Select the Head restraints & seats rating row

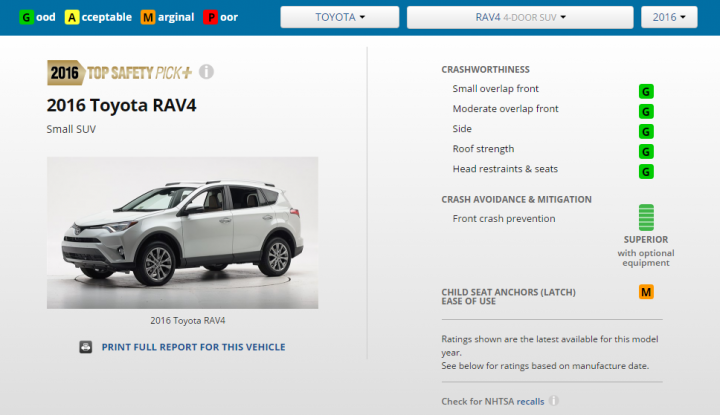click(x=552, y=169)
